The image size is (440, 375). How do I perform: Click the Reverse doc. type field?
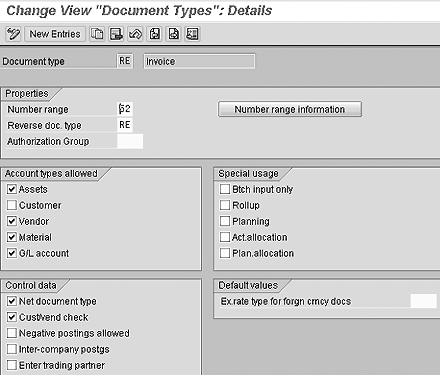(125, 125)
